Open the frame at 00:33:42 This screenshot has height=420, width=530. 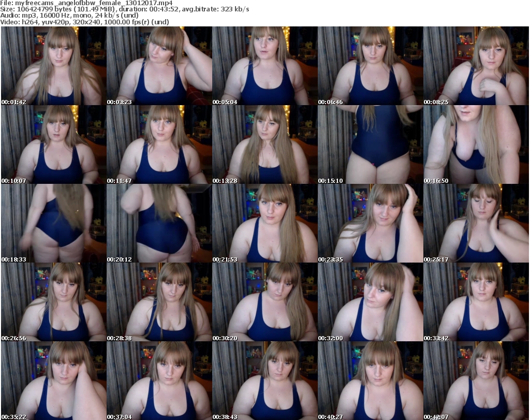[x=476, y=302]
